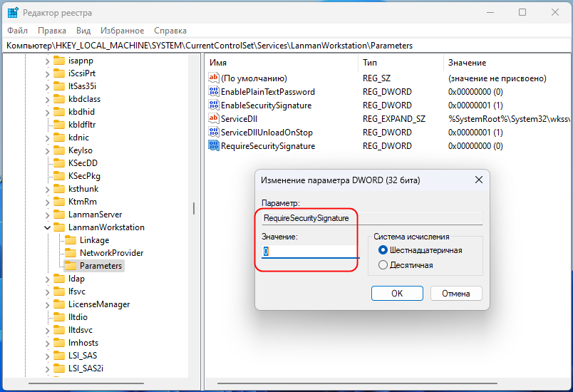Click the Registry Editor app icon in title bar
Image resolution: width=573 pixels, height=392 pixels.
[13, 12]
